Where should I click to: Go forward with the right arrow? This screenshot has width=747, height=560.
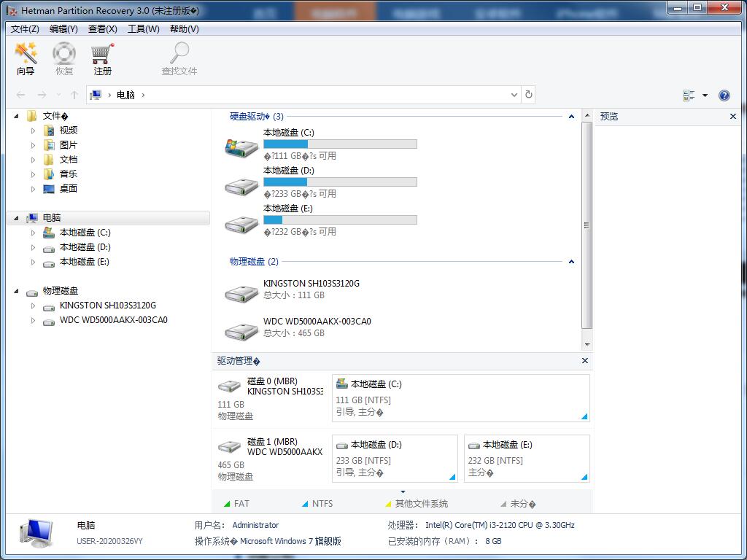42,95
